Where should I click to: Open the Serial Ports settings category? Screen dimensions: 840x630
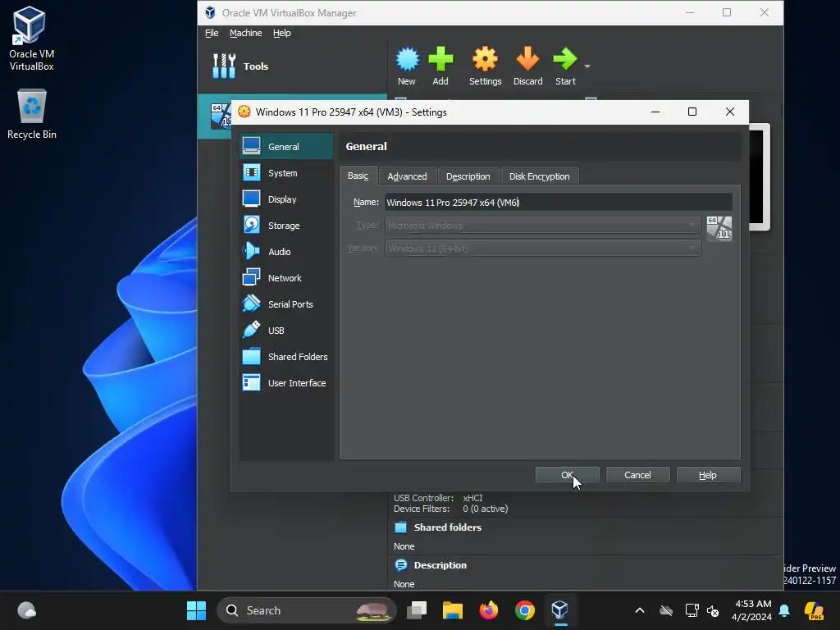(286, 304)
